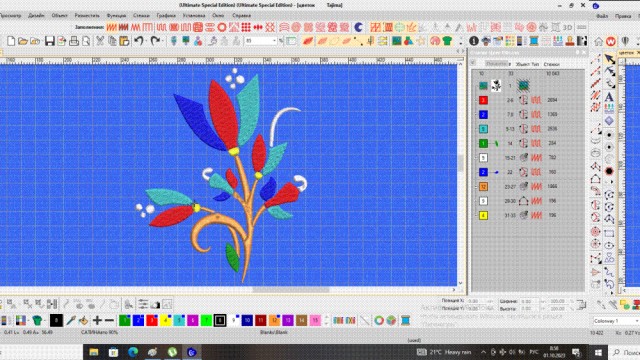Viewport: 640px width, 360px height.
Task: Pick color with eyedropper icon
Action: (71, 320)
